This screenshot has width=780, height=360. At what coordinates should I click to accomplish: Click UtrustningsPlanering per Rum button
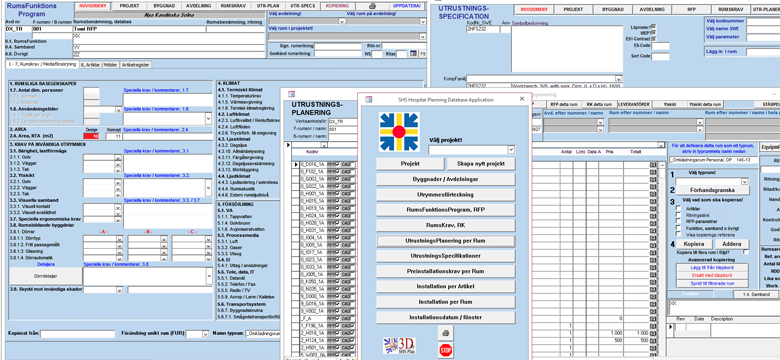(446, 241)
